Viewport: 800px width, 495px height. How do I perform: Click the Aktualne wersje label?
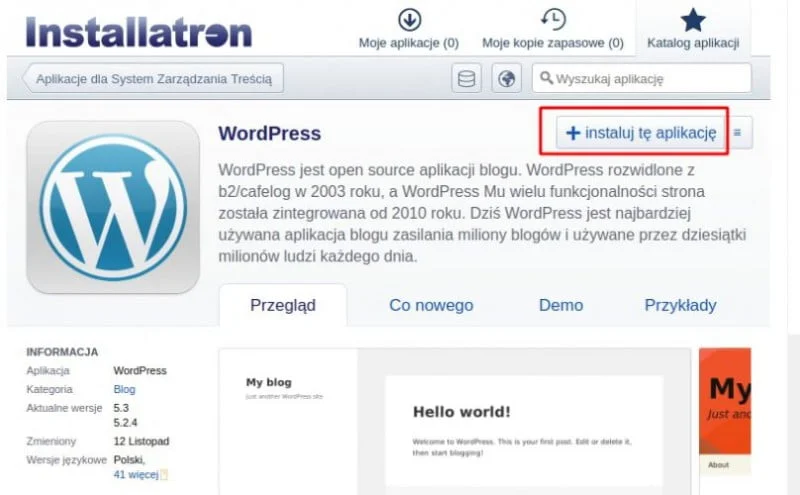(x=64, y=408)
